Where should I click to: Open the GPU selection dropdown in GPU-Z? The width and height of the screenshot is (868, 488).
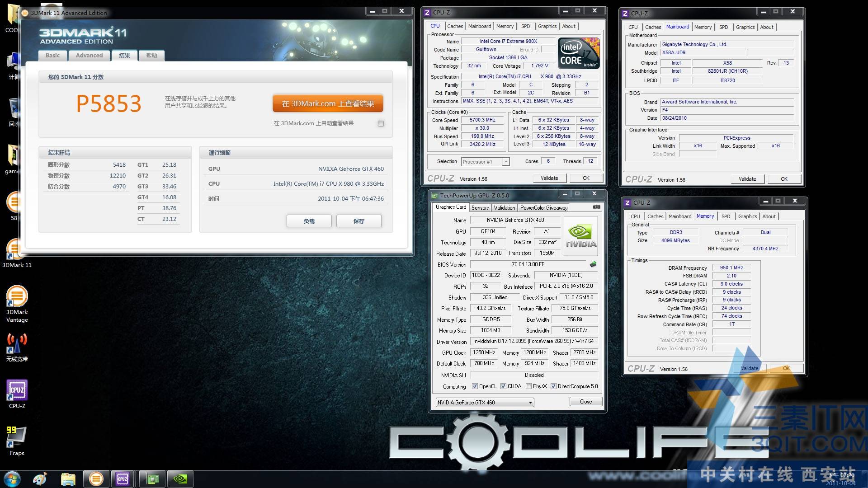[x=485, y=402]
